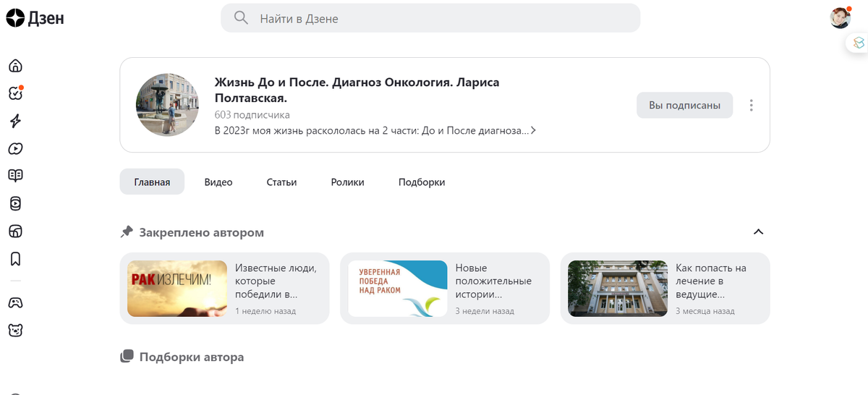This screenshot has width=868, height=395.
Task: Switch to the Видео tab
Action: coord(218,182)
